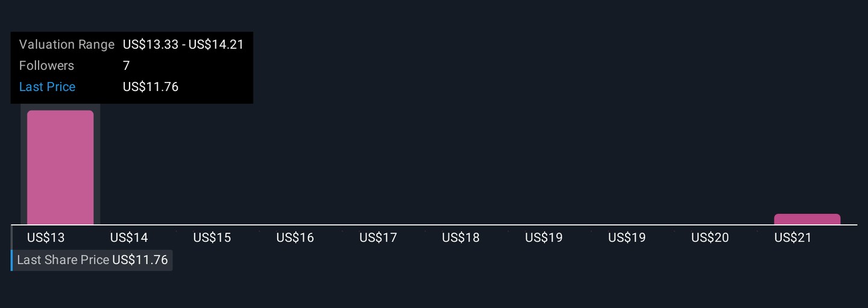
Task: Click the US$18 axis label
Action: (x=461, y=237)
